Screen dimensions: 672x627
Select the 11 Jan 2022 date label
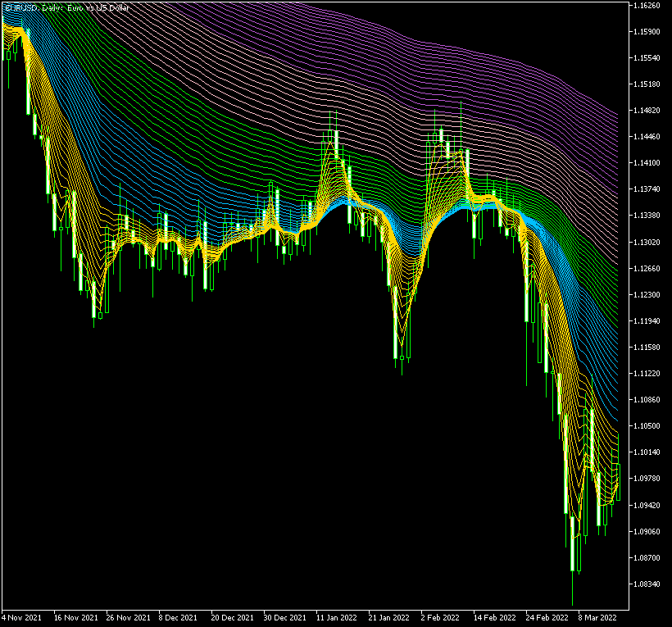[x=337, y=618]
